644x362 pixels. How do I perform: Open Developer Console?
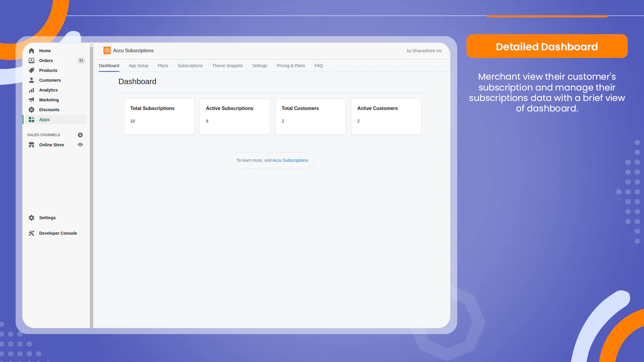[x=58, y=233]
